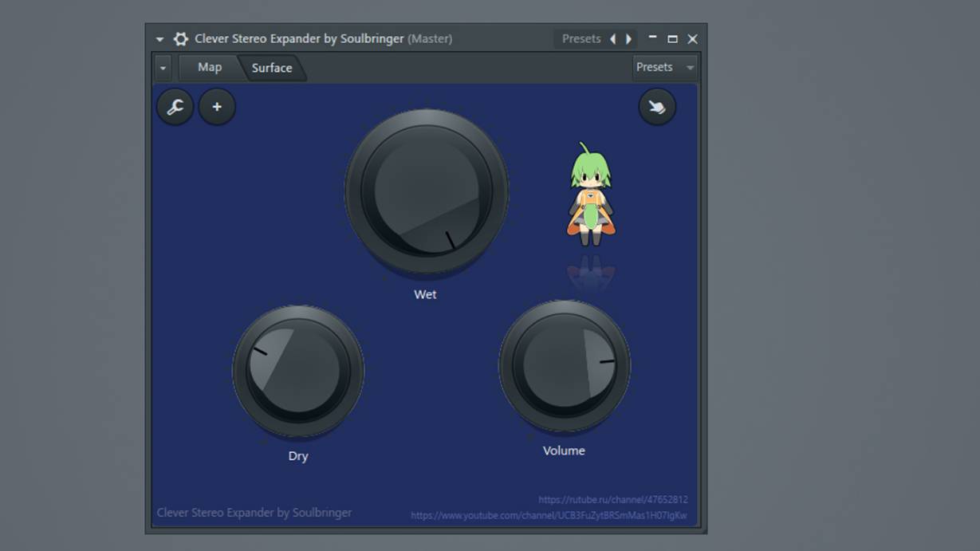
Task: Click the wrench edit-surface icon
Action: (175, 107)
